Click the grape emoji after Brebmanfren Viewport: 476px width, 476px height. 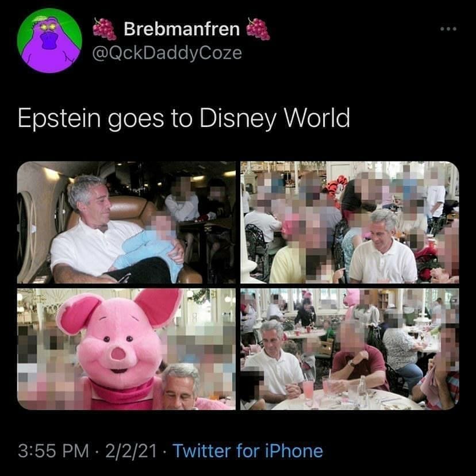[x=258, y=29]
